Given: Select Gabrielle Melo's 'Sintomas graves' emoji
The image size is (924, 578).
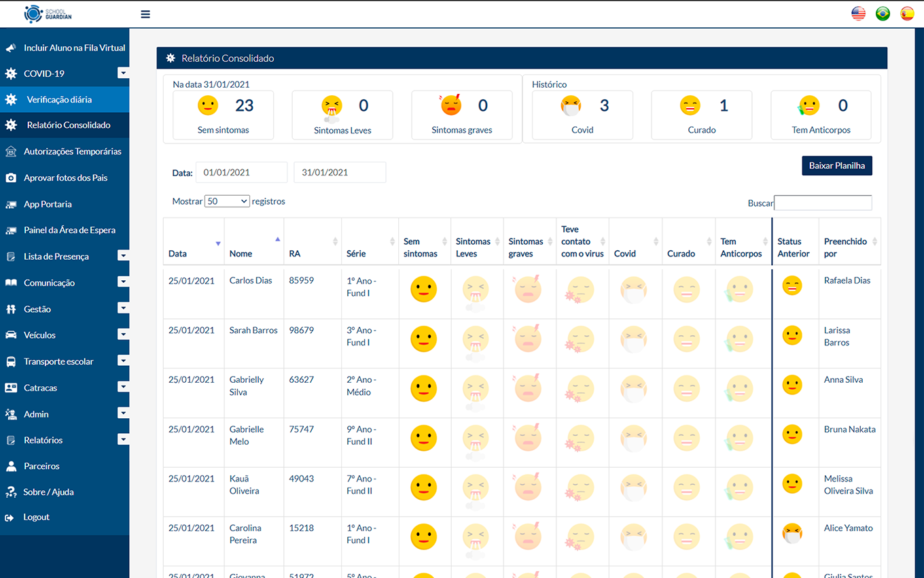Looking at the screenshot, I should [528, 438].
